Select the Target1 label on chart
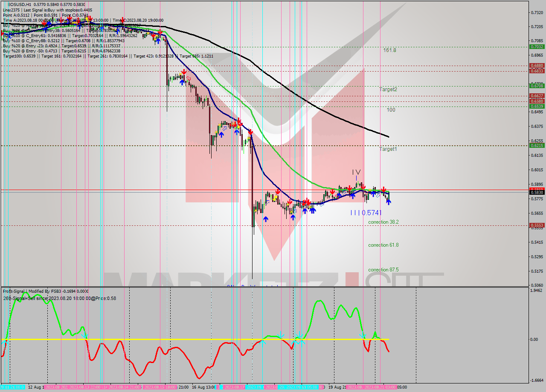This screenshot has height=392, width=546. [388, 149]
